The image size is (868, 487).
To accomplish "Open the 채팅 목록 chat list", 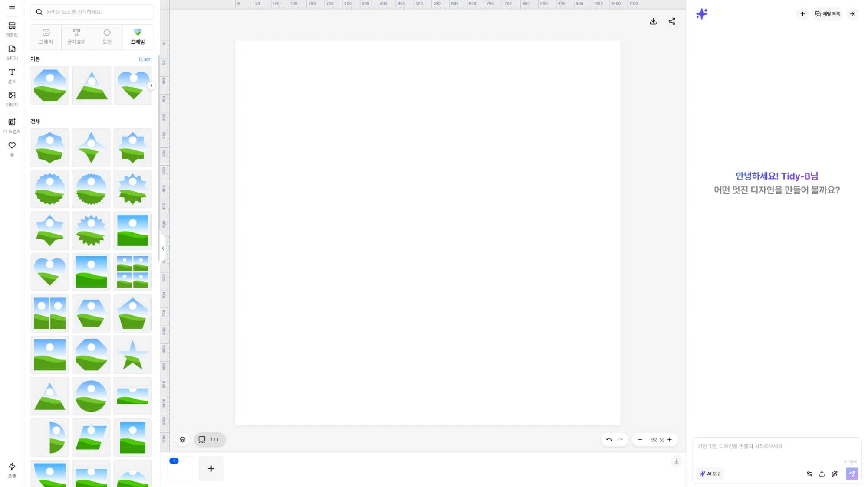I will tap(828, 14).
